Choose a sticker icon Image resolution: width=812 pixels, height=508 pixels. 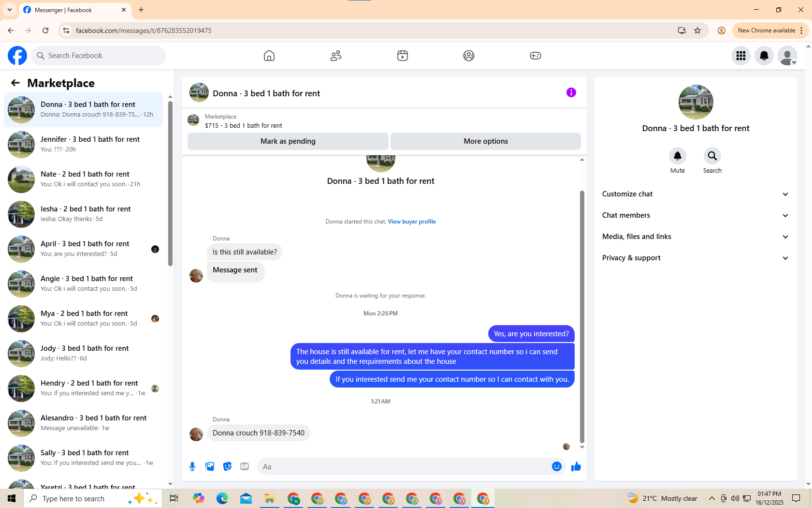tap(227, 466)
